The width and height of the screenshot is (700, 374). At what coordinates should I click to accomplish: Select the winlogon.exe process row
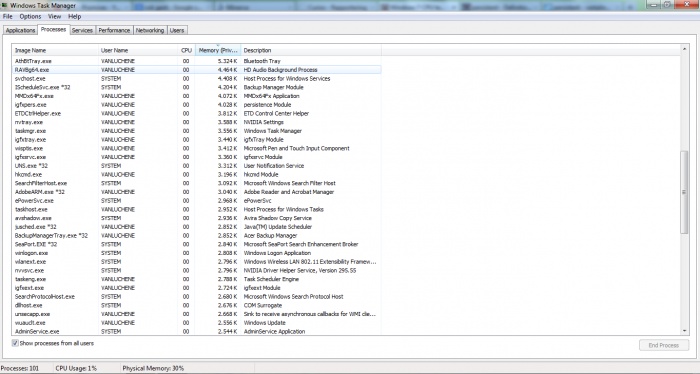click(x=197, y=253)
